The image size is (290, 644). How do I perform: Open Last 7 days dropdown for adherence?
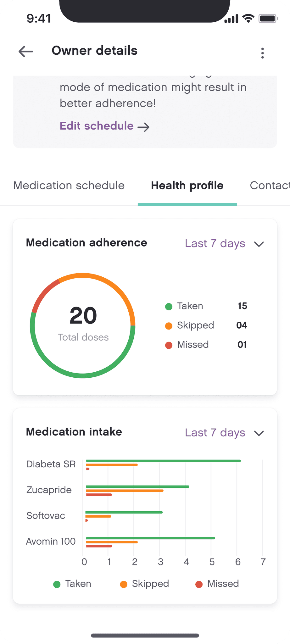click(215, 243)
